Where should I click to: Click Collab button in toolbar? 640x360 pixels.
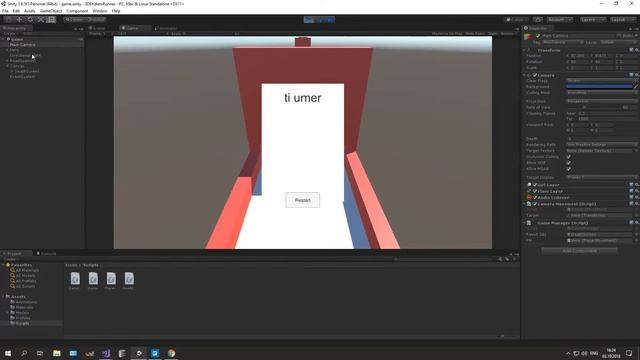click(x=516, y=20)
